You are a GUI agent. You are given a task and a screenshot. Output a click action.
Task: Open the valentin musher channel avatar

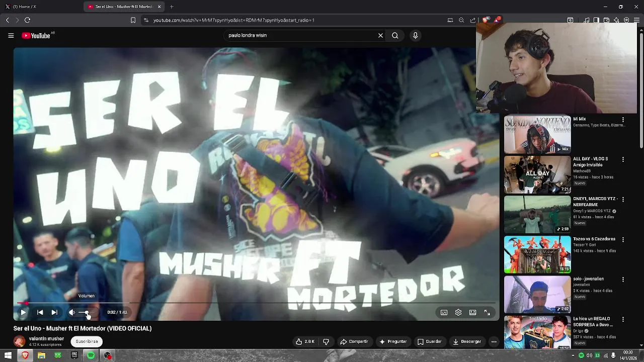(19, 341)
